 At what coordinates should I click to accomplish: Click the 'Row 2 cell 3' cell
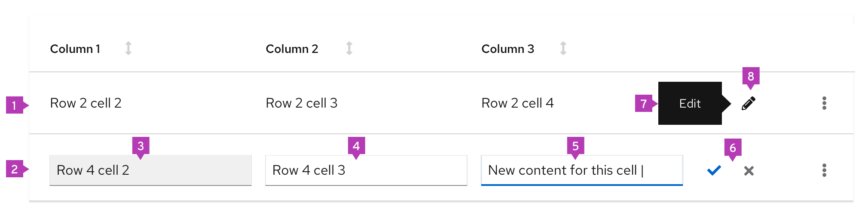click(302, 103)
